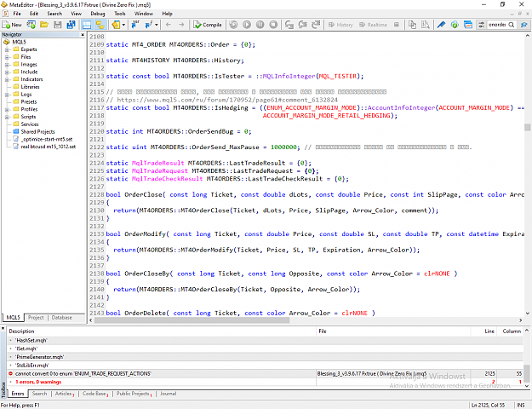Click the History profiling button
This screenshot has height=409, width=532.
[x=340, y=25]
